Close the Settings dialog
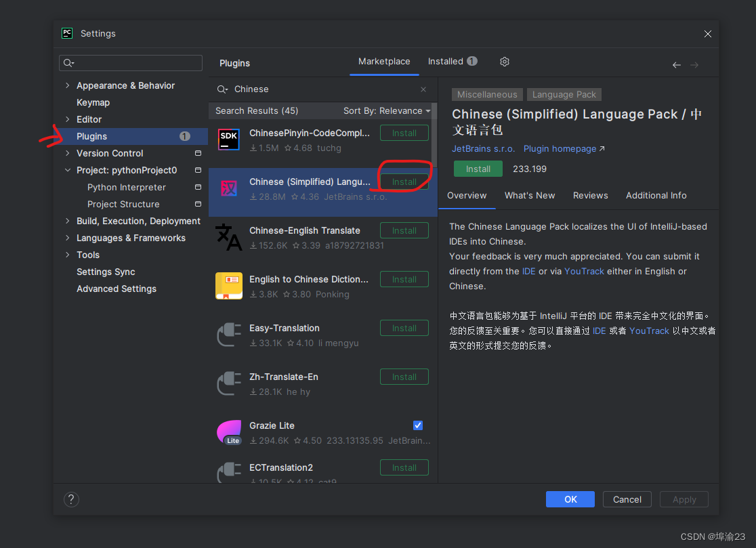756x548 pixels. [x=707, y=34]
